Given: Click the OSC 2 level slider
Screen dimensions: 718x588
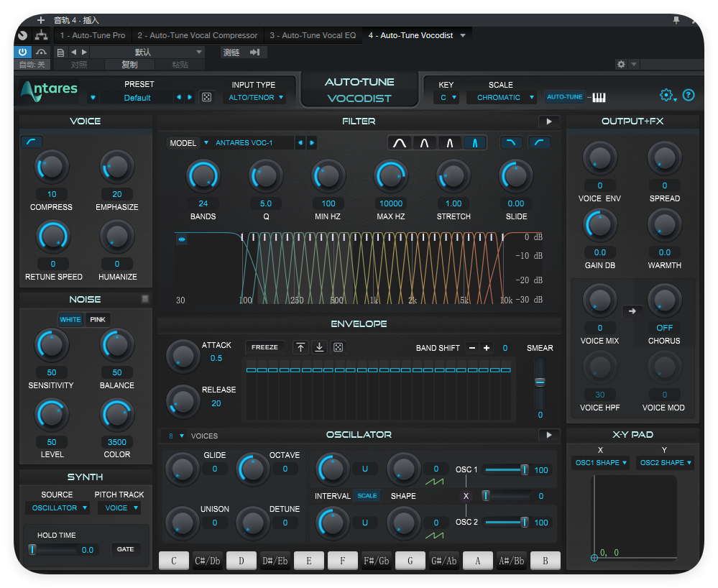Looking at the screenshot, I should (507, 522).
